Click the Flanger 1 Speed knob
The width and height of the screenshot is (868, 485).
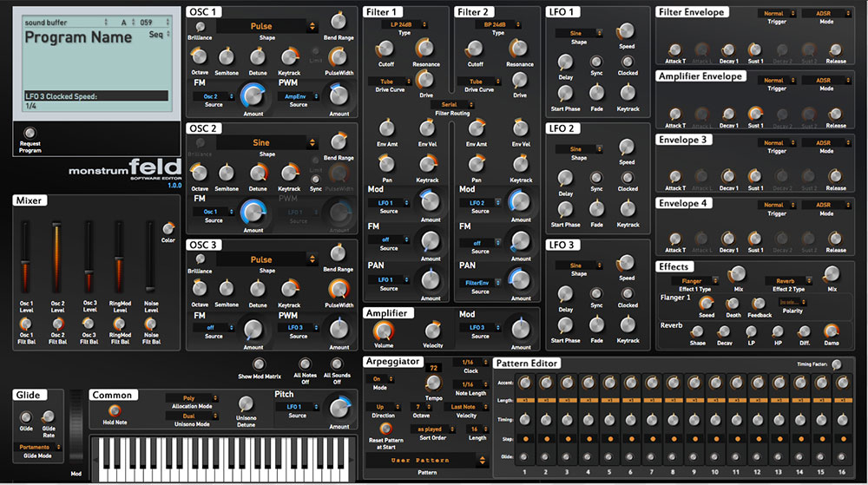click(x=707, y=302)
